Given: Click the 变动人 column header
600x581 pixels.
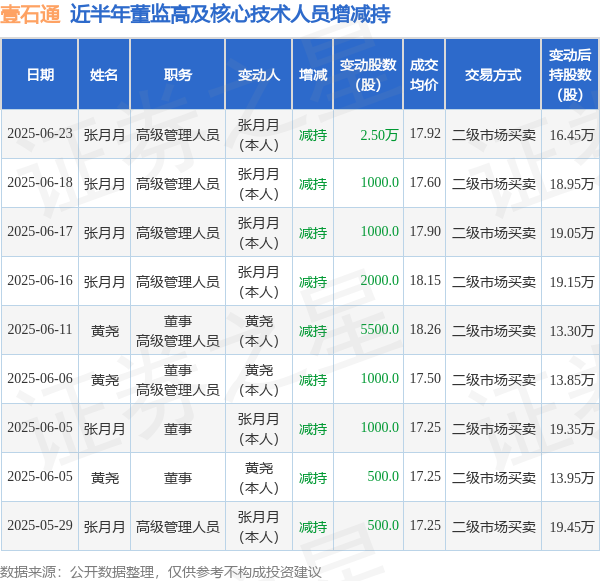Looking at the screenshot, I should (259, 75).
